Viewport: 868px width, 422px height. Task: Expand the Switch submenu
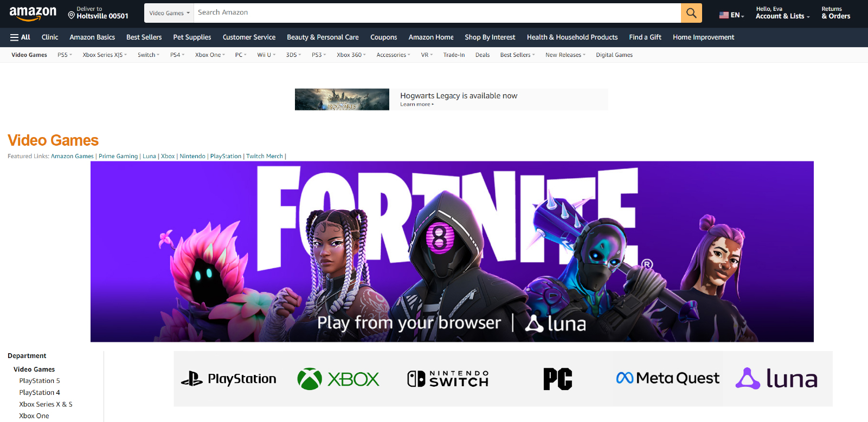click(149, 55)
